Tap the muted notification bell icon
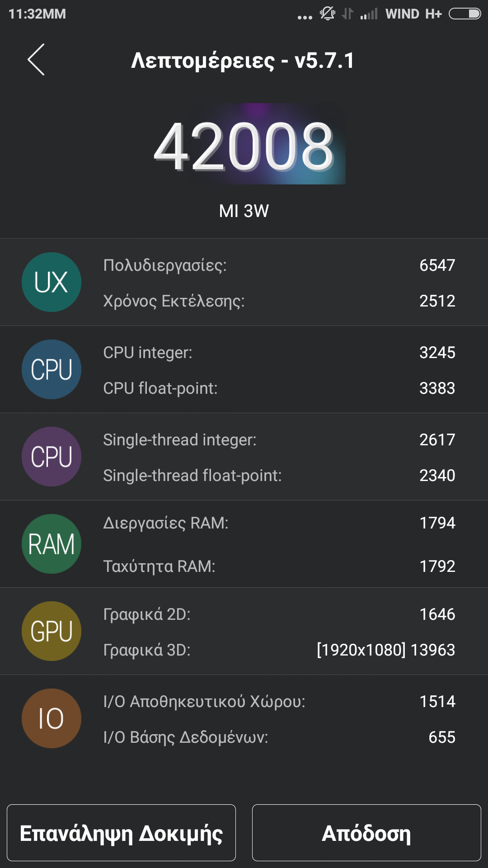 [x=328, y=14]
